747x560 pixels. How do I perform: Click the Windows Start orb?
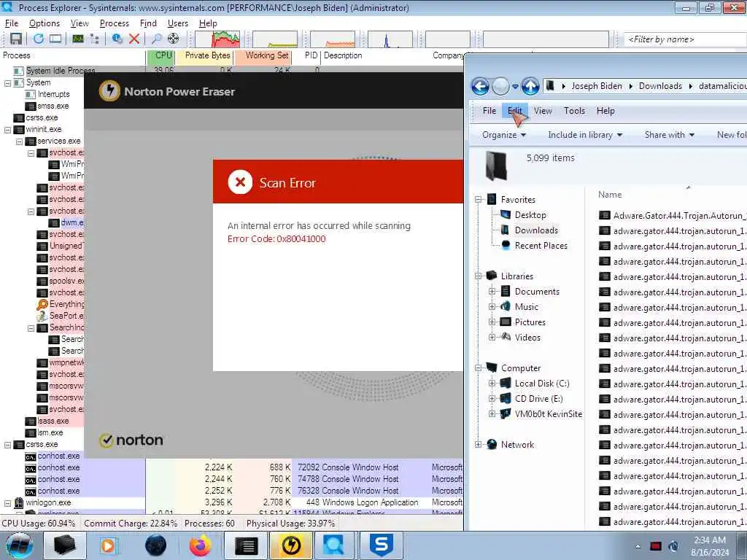pos(20,545)
